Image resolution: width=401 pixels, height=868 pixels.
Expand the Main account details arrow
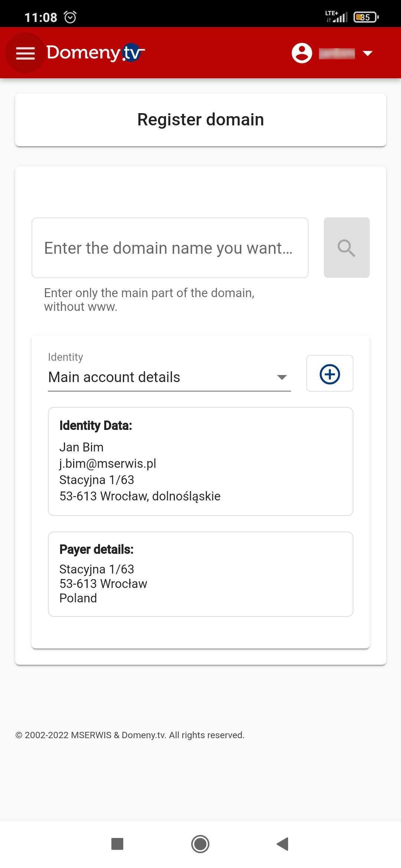coord(282,377)
